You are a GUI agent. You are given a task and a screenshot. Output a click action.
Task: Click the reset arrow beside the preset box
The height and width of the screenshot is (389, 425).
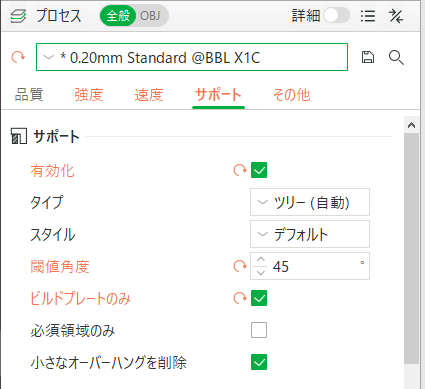(x=18, y=57)
